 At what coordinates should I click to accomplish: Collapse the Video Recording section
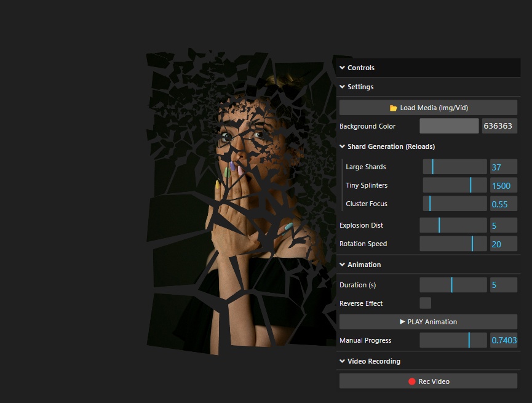tap(343, 361)
